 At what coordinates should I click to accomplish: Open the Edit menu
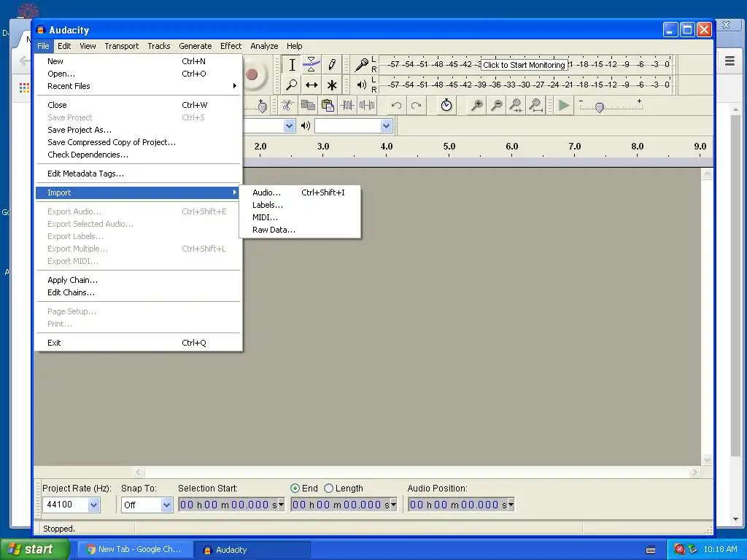click(x=64, y=46)
